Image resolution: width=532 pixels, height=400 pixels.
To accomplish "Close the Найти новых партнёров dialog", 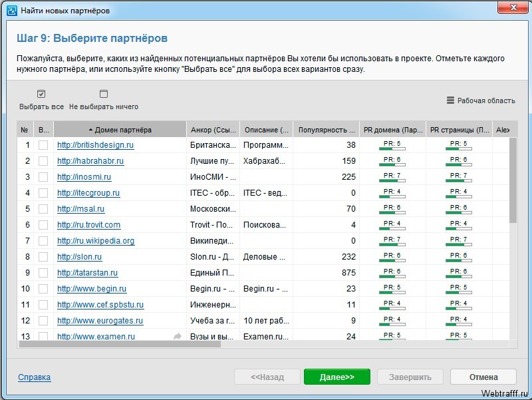I will tap(513, 7).
